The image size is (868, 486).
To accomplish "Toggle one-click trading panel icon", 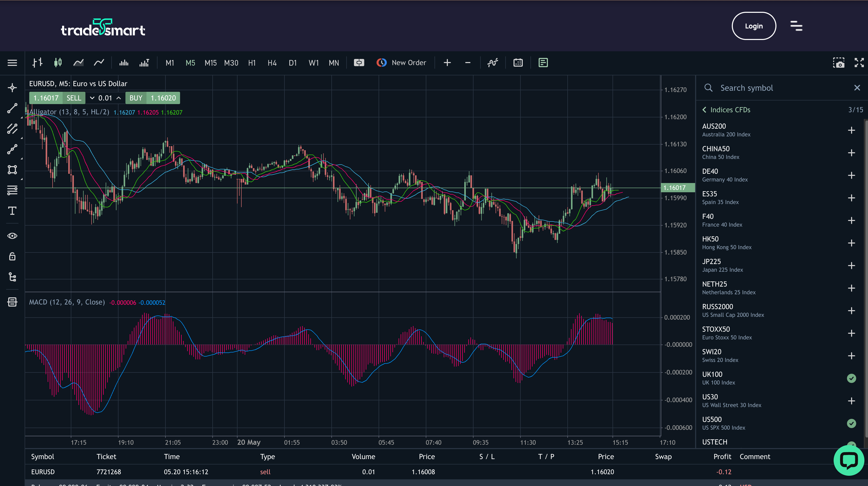I will coord(359,63).
